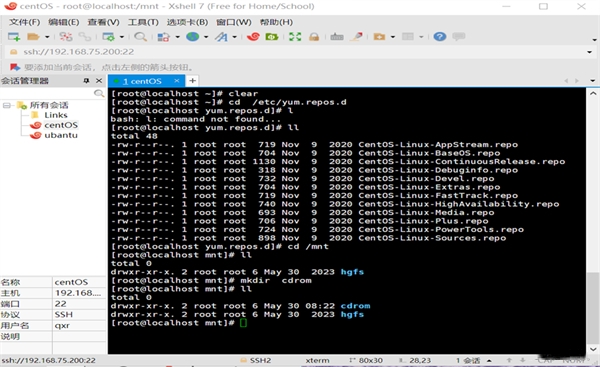Click the Reconnect chain-link icon
The image size is (600, 367).
85,37
